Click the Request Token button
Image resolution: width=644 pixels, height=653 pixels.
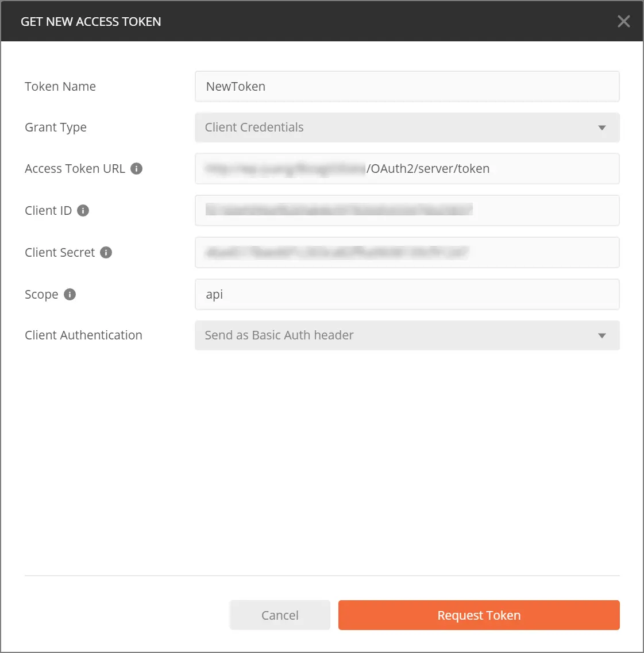tap(479, 615)
